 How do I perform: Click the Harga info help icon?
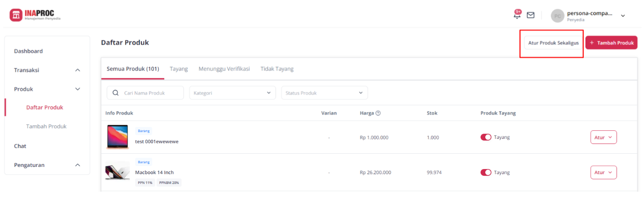(378, 113)
